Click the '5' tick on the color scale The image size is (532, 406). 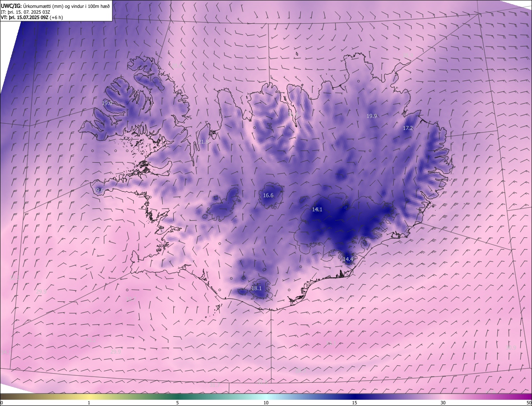tap(177, 403)
